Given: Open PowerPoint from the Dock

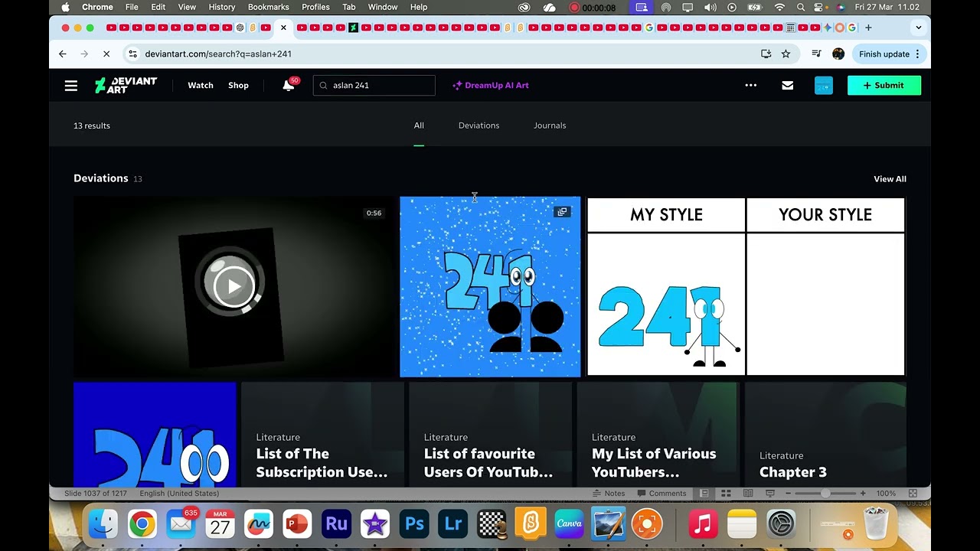Looking at the screenshot, I should tap(297, 524).
